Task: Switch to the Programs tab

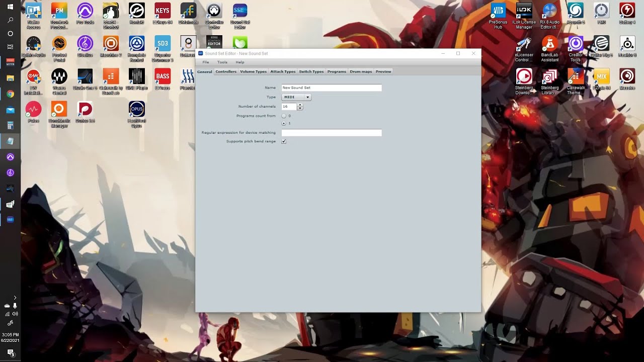Action: (337, 71)
